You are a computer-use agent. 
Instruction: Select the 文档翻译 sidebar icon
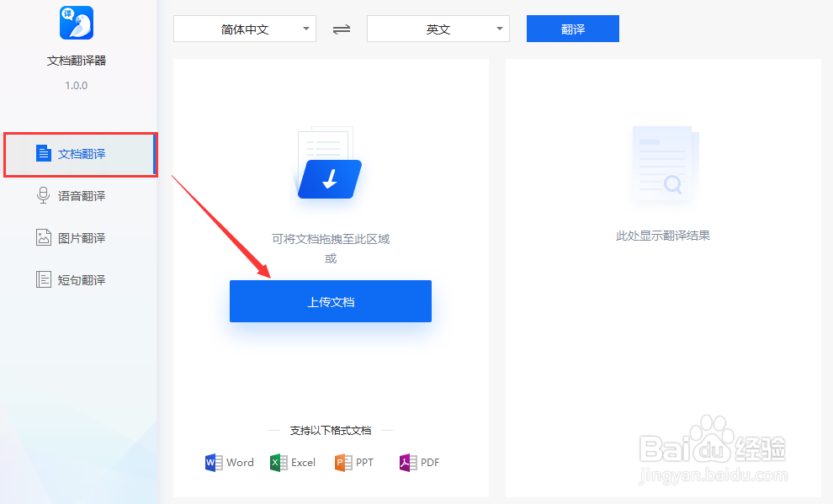[x=44, y=153]
